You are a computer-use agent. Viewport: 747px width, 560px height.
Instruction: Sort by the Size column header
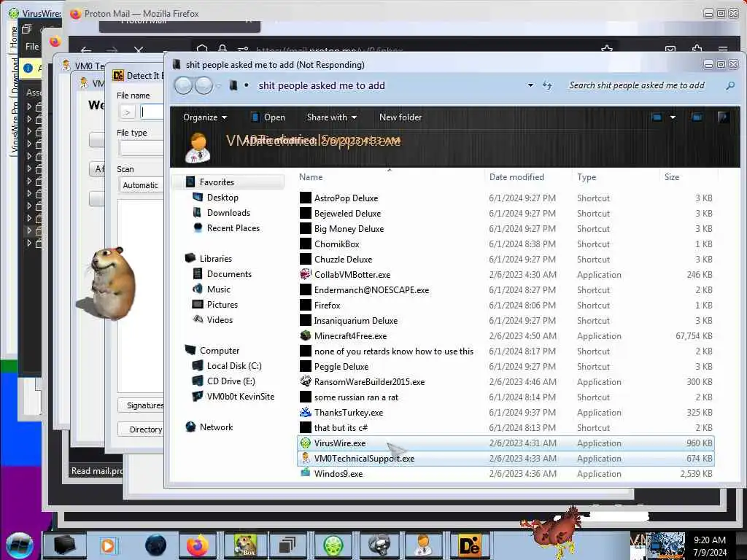pyautogui.click(x=672, y=177)
